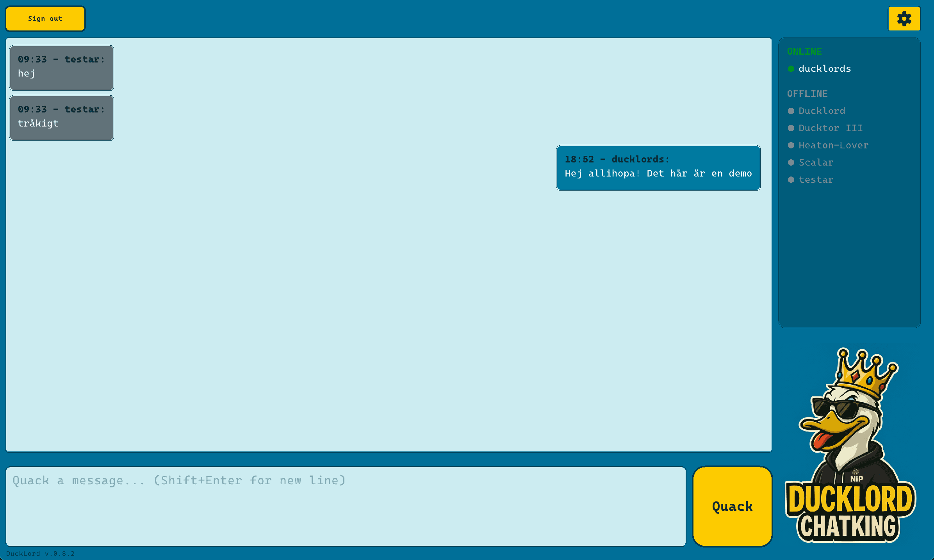Click gray status dot next to Ducktor III
Image resolution: width=934 pixels, height=560 pixels.
pyautogui.click(x=791, y=128)
